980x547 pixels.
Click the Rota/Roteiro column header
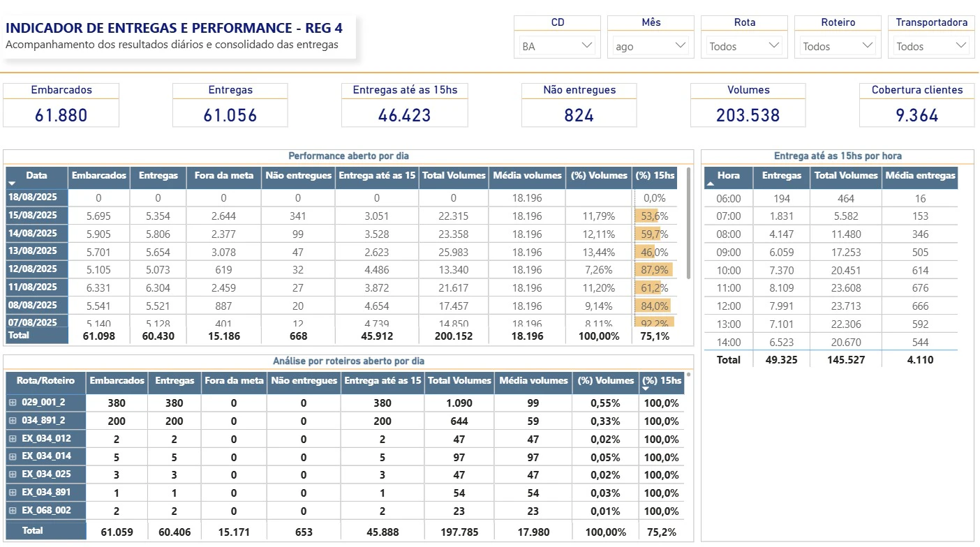pos(45,381)
